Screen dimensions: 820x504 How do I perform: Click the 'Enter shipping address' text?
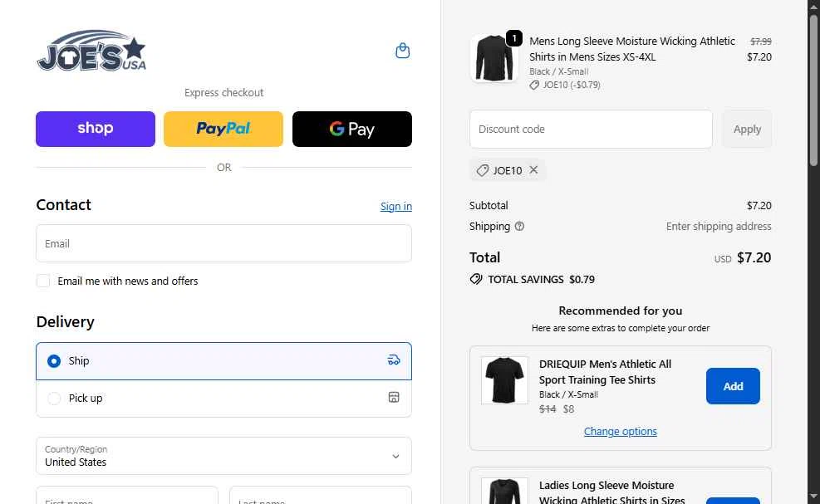click(x=719, y=227)
